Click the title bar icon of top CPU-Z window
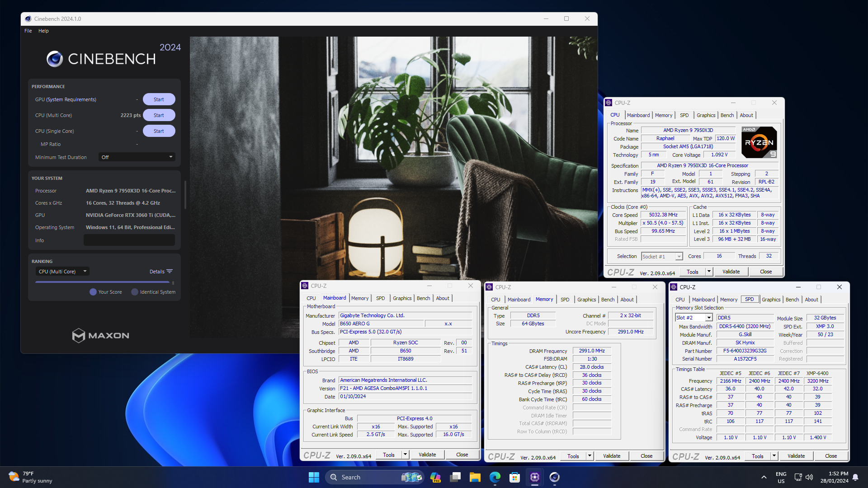The width and height of the screenshot is (868, 488). pos(609,103)
